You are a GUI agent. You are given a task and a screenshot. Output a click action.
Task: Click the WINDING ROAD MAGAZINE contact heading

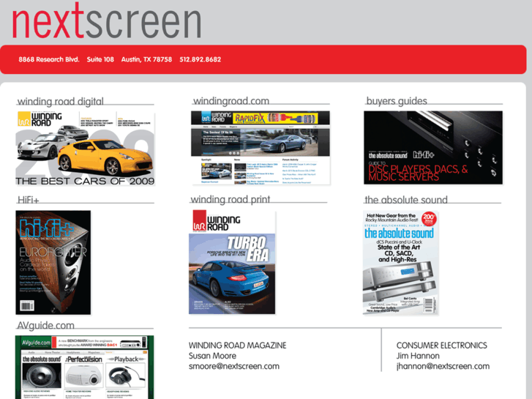[238, 346]
